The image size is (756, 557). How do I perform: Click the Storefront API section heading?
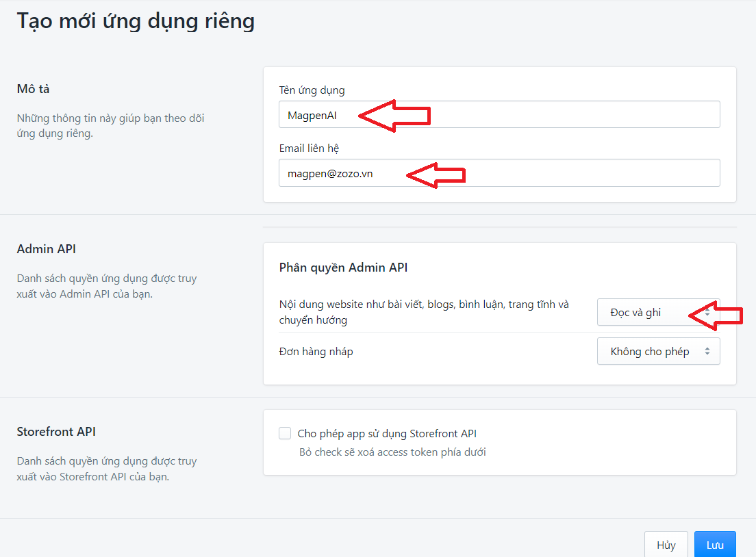[56, 431]
